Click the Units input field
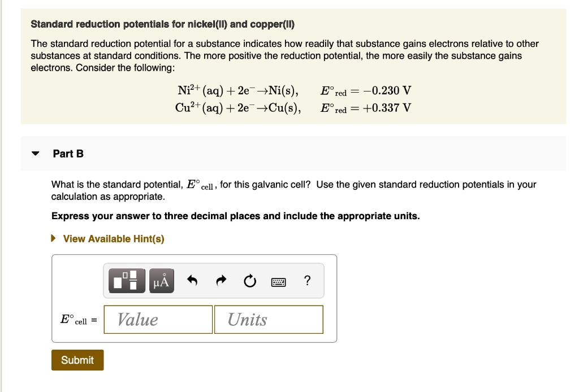Screen dimensions: 579x392 (x=268, y=320)
